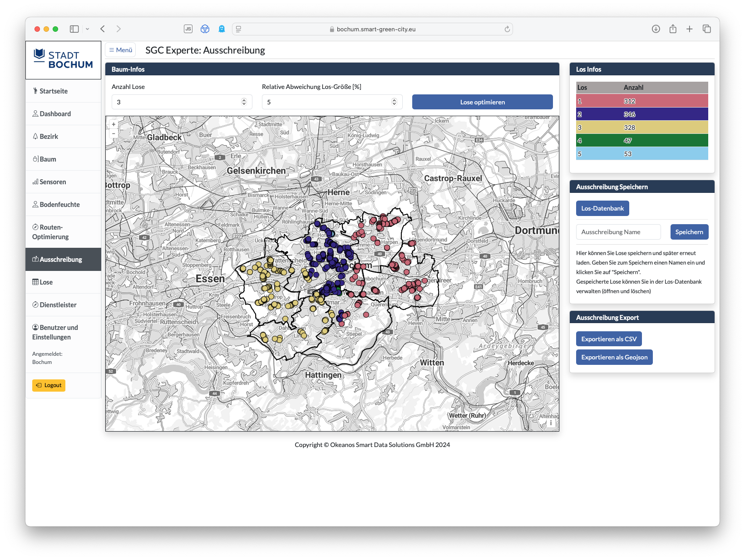Expand the sidebar dropdown chevron in Safari
This screenshot has width=745, height=560.
point(87,29)
